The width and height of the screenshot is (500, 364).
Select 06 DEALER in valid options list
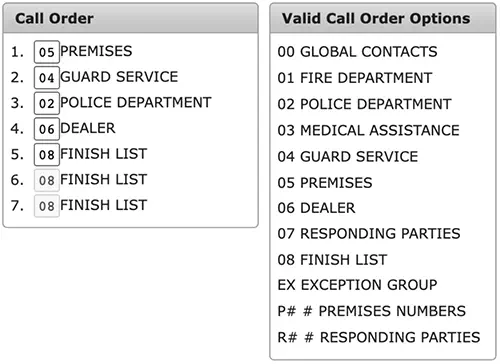click(316, 208)
